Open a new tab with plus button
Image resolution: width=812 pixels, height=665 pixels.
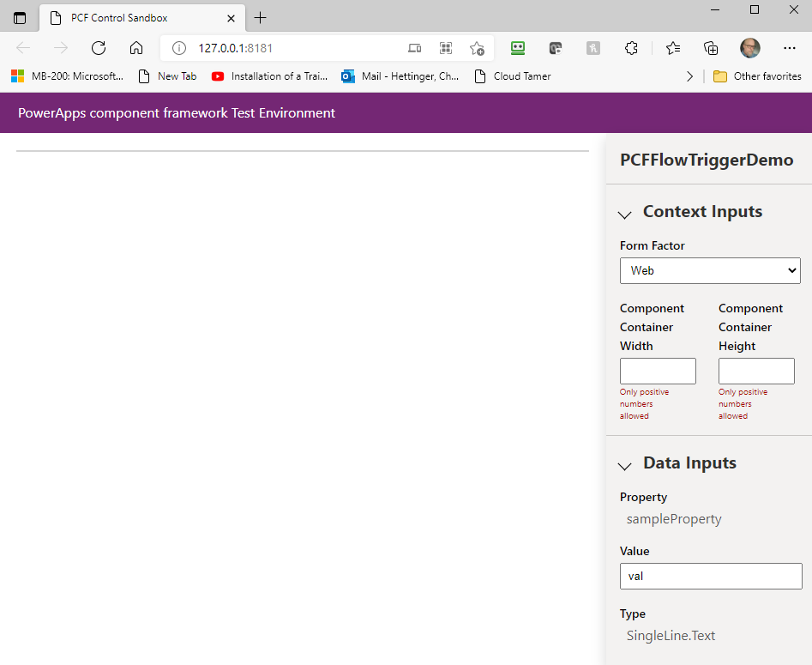click(261, 18)
